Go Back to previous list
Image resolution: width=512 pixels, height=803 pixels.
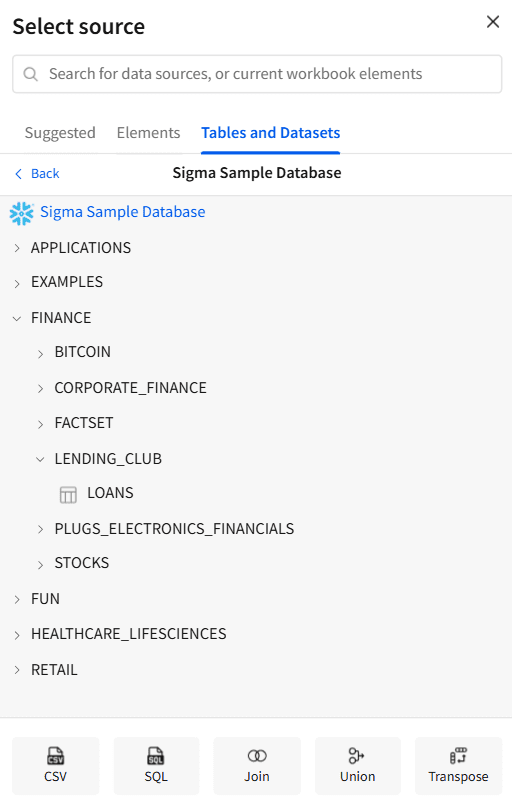(x=37, y=174)
